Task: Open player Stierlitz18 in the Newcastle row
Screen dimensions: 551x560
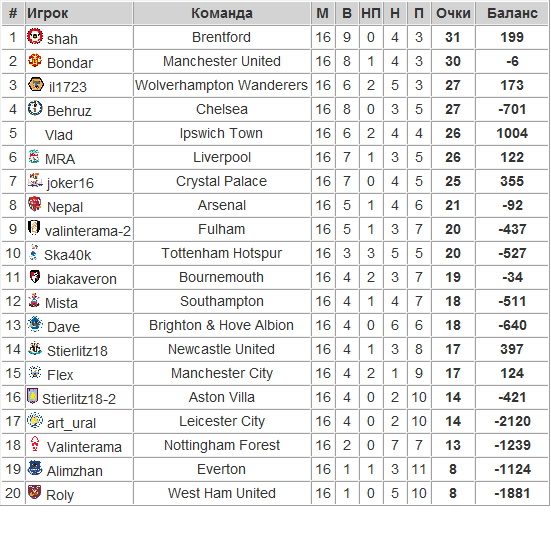Action: 77,351
